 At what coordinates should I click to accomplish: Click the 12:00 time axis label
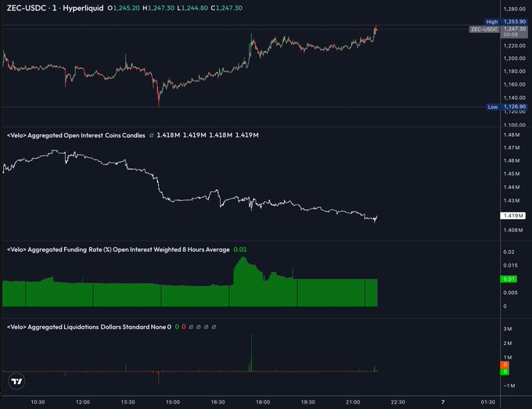coord(83,402)
